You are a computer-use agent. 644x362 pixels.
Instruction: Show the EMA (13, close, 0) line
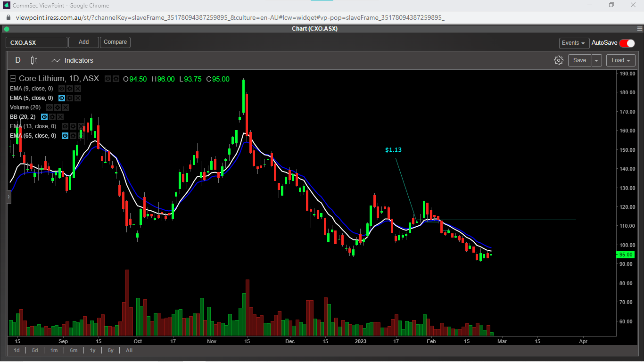(65, 126)
